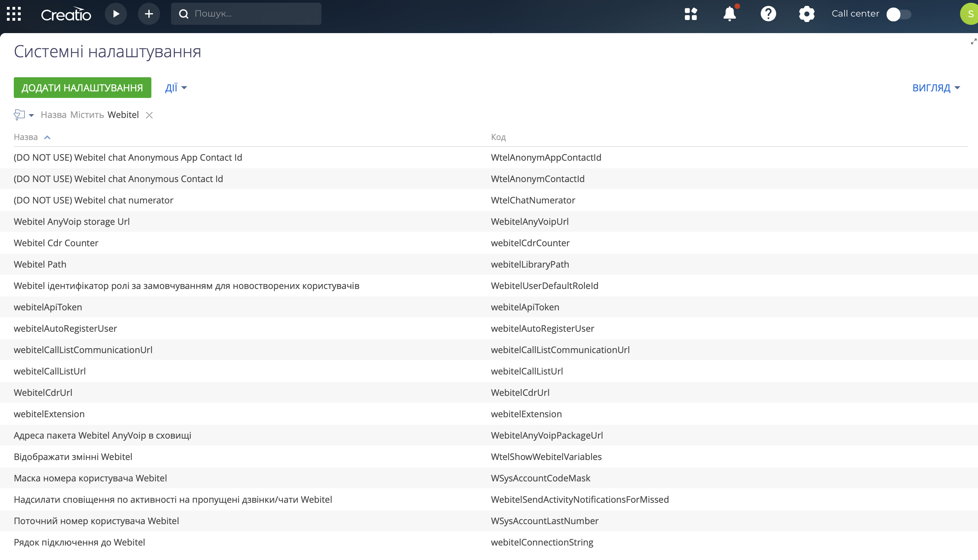Click the Creatio logo
Screen dimensions: 978x560
click(x=66, y=14)
